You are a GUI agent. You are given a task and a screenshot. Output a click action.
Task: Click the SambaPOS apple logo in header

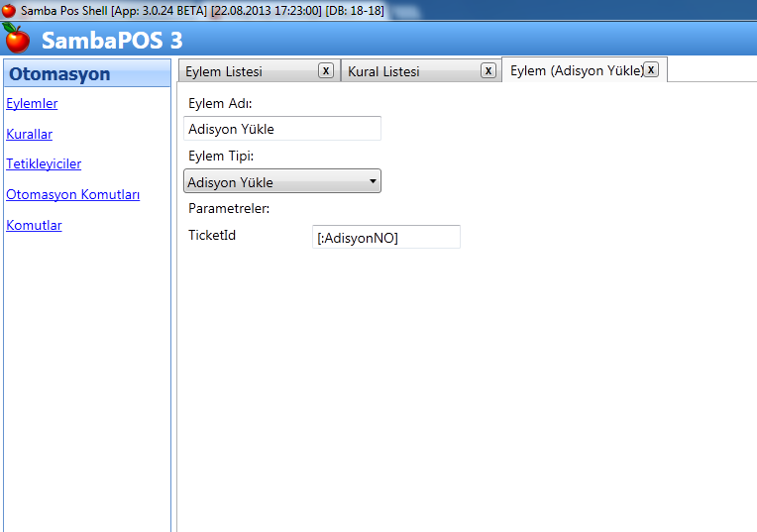(18, 40)
